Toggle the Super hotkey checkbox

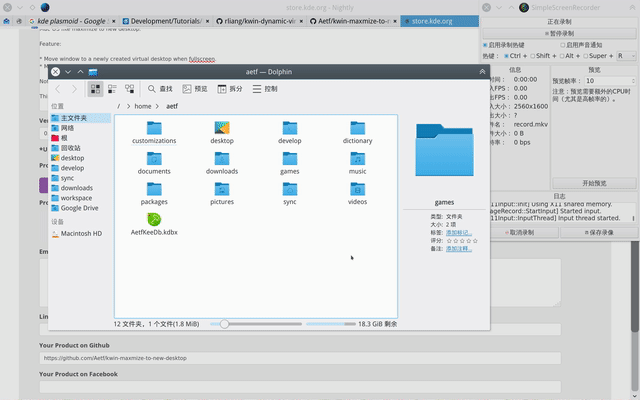pyautogui.click(x=598, y=56)
